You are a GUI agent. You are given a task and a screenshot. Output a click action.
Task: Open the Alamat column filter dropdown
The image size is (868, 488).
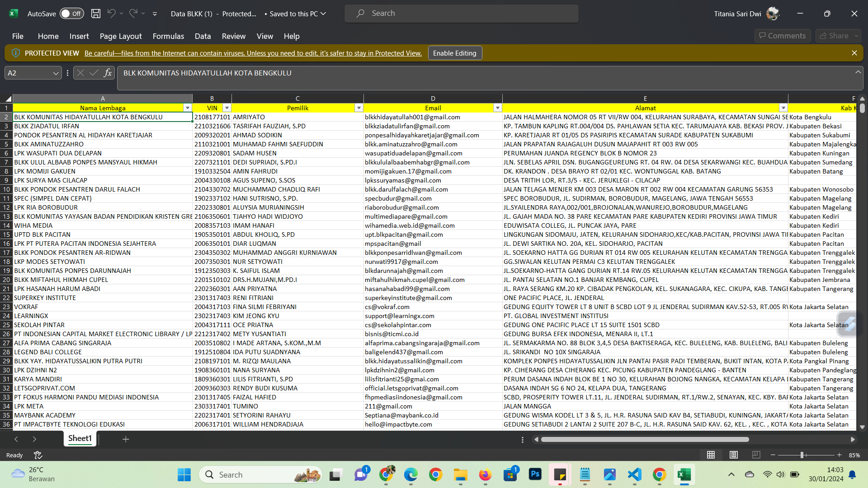tap(783, 108)
